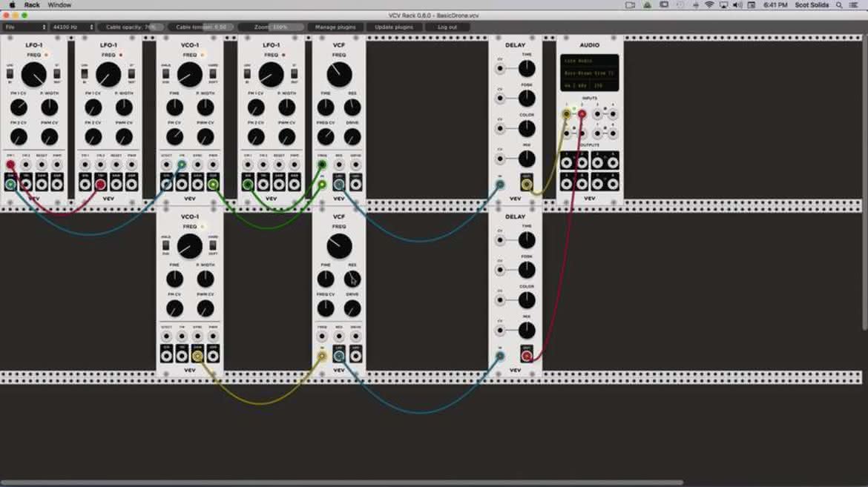Click the Update plugins button
Image resolution: width=868 pixels, height=487 pixels.
click(394, 27)
